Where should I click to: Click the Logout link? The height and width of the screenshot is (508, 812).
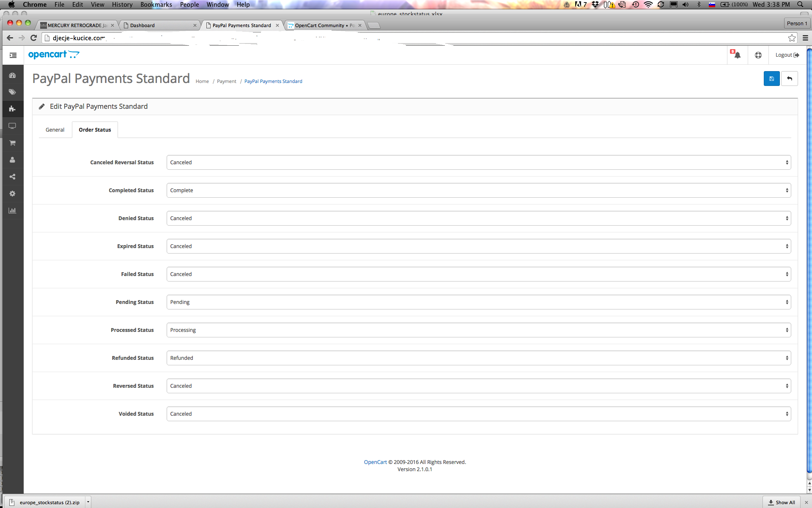787,55
